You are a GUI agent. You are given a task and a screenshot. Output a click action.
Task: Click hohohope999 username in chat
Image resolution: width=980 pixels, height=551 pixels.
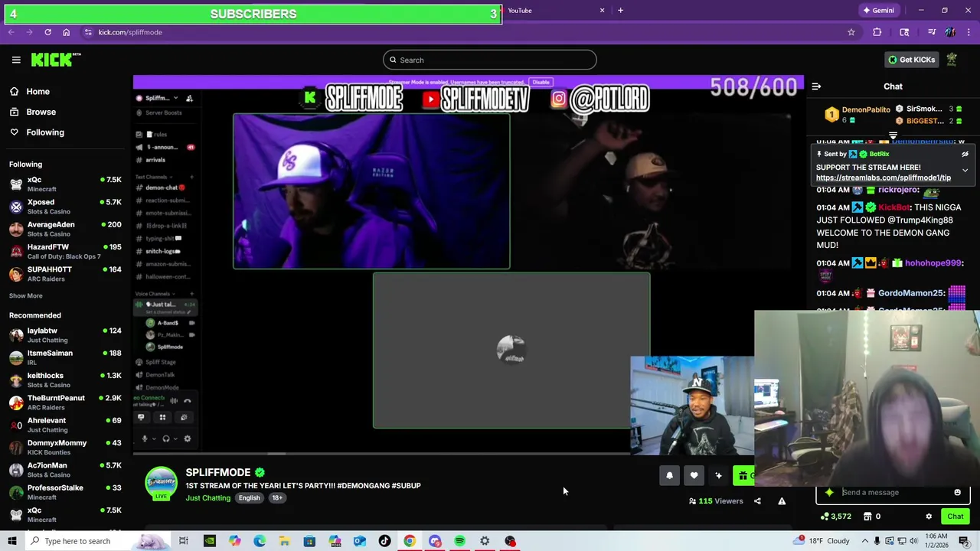click(x=933, y=263)
